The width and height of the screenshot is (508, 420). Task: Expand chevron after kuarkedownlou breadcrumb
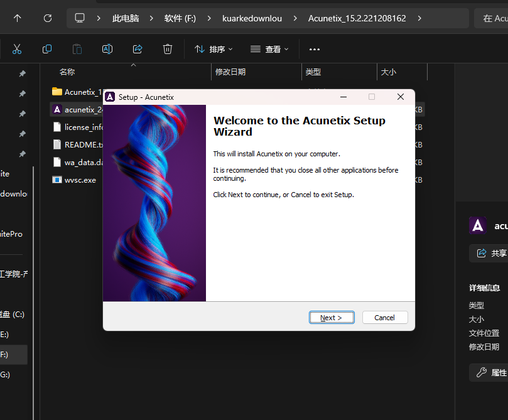(295, 18)
